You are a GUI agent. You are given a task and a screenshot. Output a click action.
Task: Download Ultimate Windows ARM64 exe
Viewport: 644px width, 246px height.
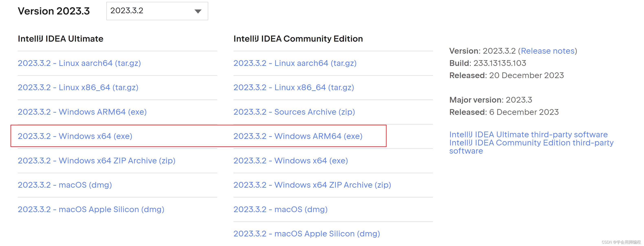coord(82,112)
